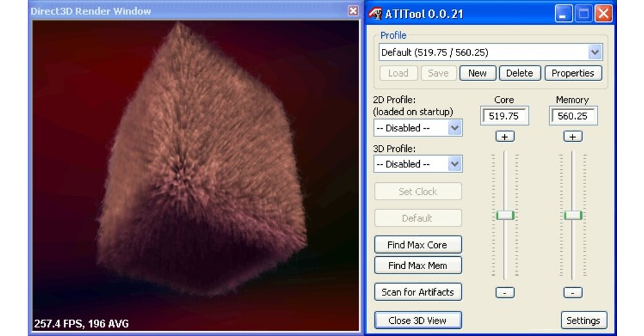Viewport: 644px width, 336px height.
Task: Click the ATITool title bar app icon
Action: [x=375, y=14]
